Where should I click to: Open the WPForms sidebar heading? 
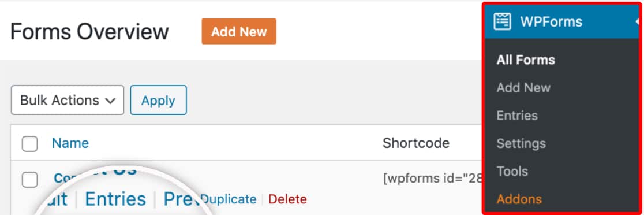[551, 21]
